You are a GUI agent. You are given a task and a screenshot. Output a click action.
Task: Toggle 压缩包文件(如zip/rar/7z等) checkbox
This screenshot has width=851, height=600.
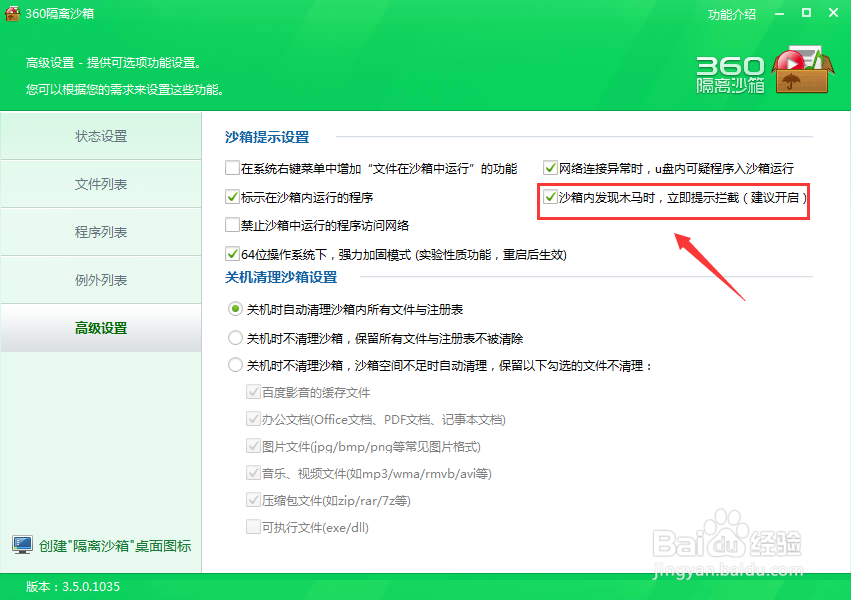(253, 500)
